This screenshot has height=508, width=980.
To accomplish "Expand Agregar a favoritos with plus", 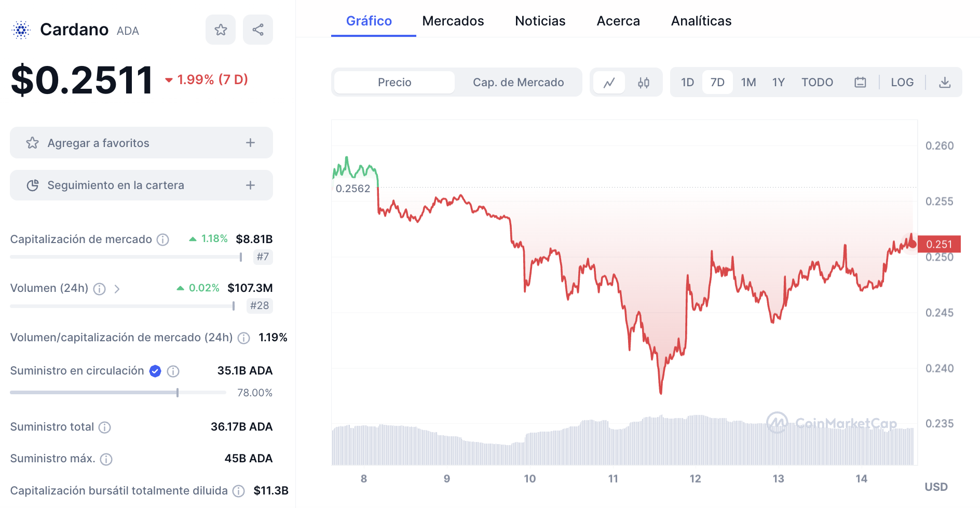I will point(250,143).
